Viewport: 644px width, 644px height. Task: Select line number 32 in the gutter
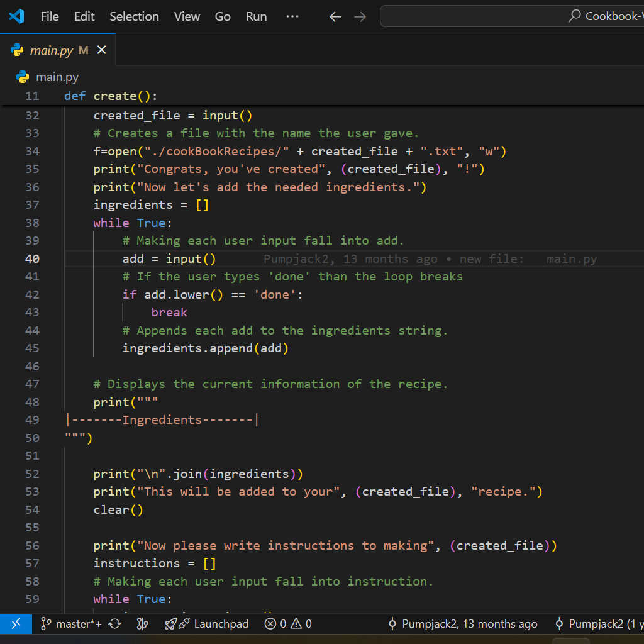(33, 116)
